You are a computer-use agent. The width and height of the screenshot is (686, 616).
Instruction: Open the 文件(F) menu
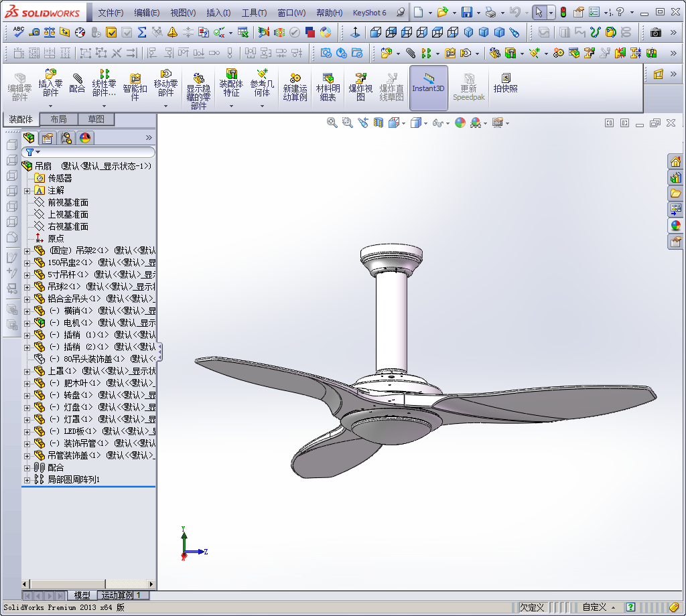pos(111,13)
